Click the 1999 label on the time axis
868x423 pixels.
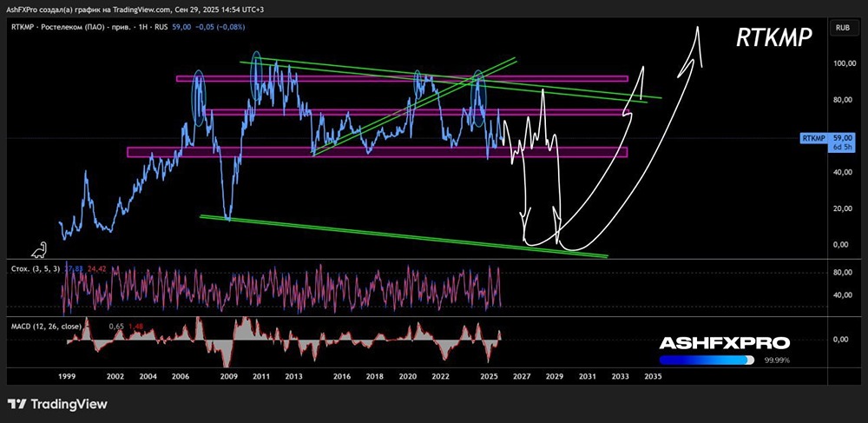(67, 376)
